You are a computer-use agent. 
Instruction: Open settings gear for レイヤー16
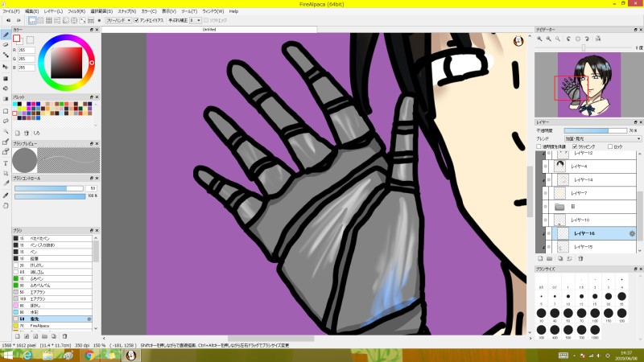(632, 233)
